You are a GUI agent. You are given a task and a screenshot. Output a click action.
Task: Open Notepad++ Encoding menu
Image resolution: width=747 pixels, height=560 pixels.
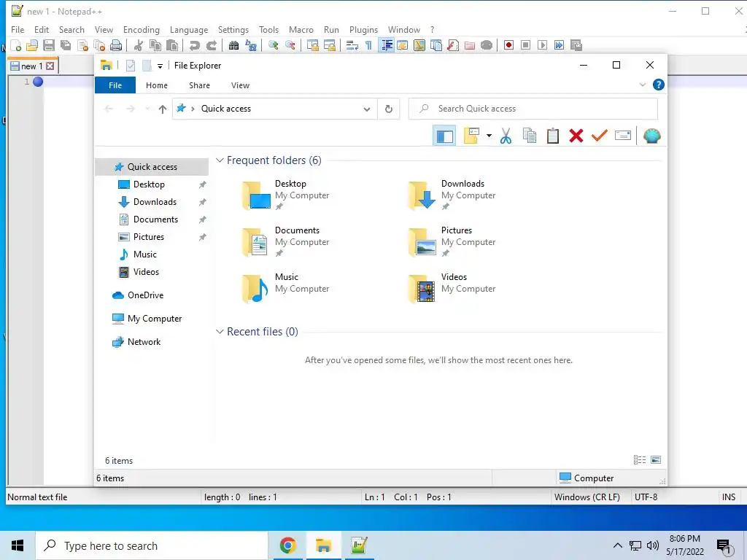pyautogui.click(x=141, y=29)
